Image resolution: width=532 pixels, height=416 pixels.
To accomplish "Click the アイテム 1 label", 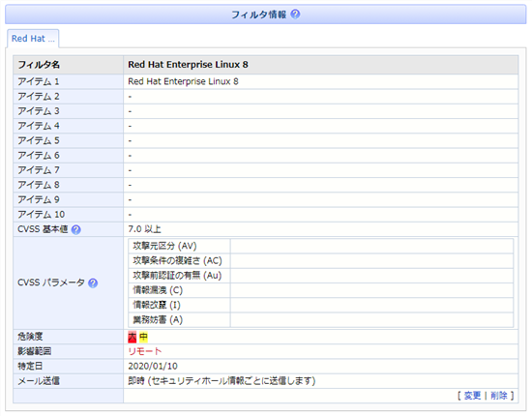I will click(39, 81).
